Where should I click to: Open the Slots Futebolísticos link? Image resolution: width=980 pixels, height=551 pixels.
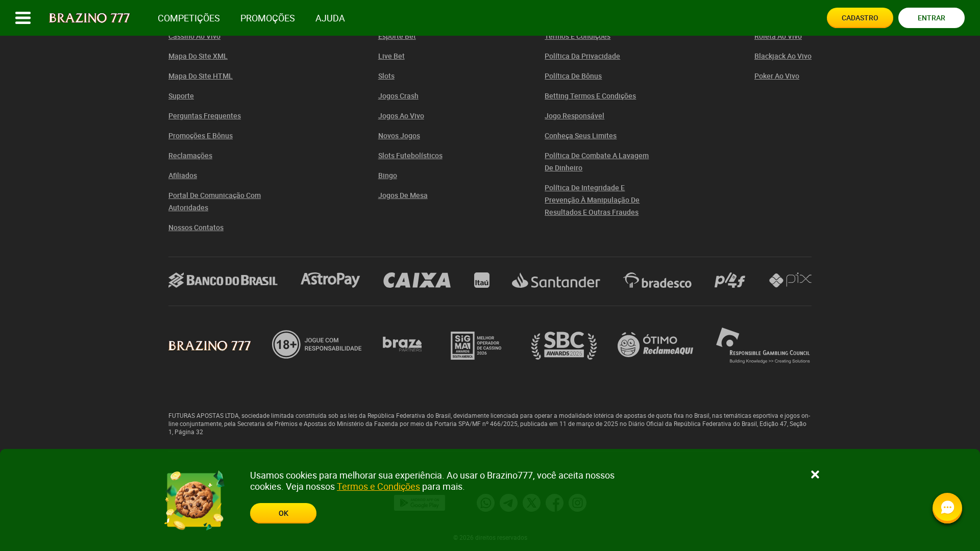(410, 156)
